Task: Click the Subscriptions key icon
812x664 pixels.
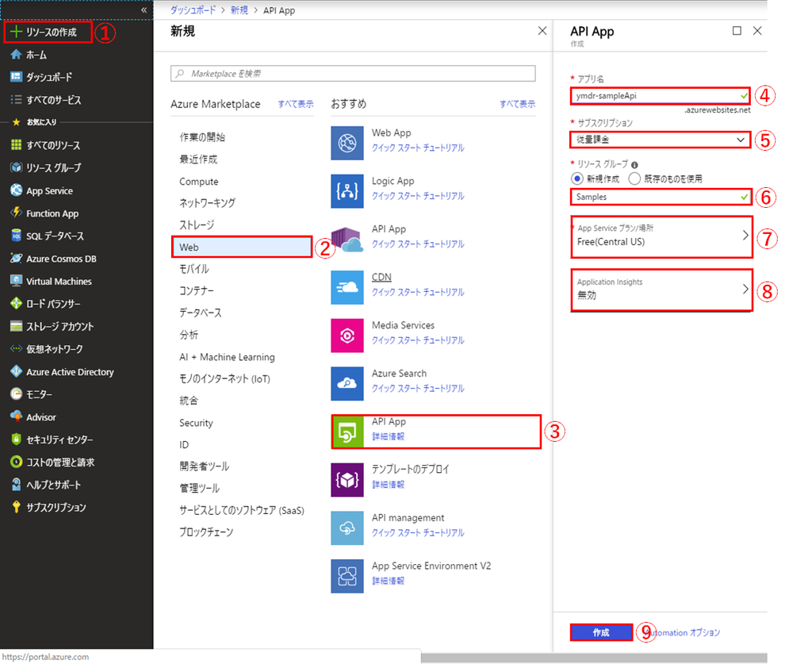Action: (16, 507)
